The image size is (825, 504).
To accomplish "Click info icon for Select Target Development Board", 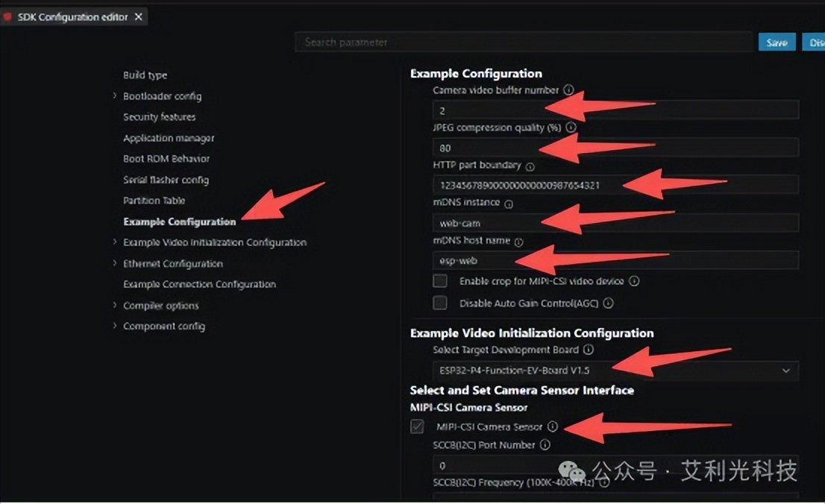I will pos(589,350).
